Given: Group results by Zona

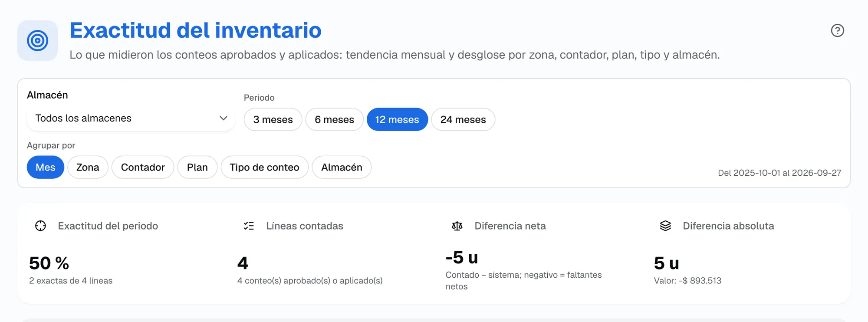Looking at the screenshot, I should (x=88, y=167).
